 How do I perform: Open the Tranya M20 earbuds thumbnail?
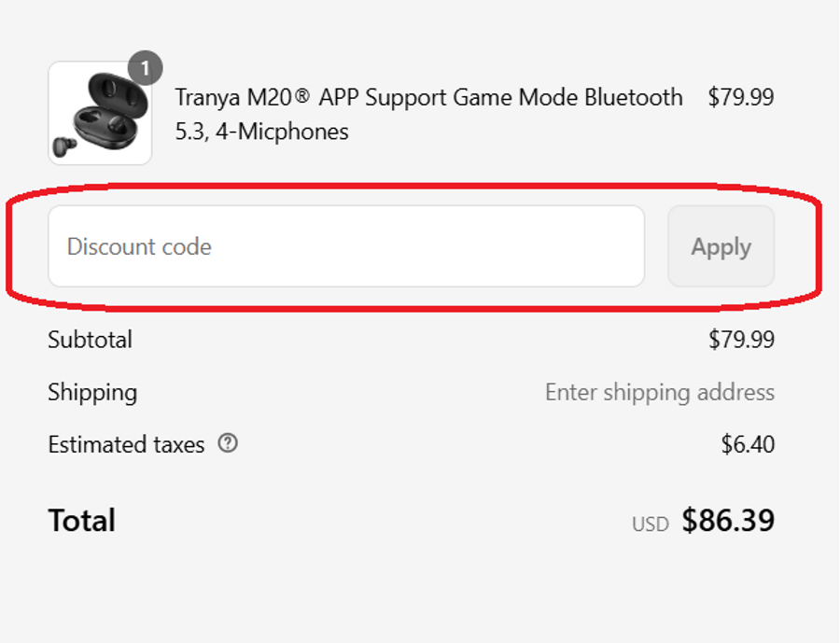click(x=100, y=113)
